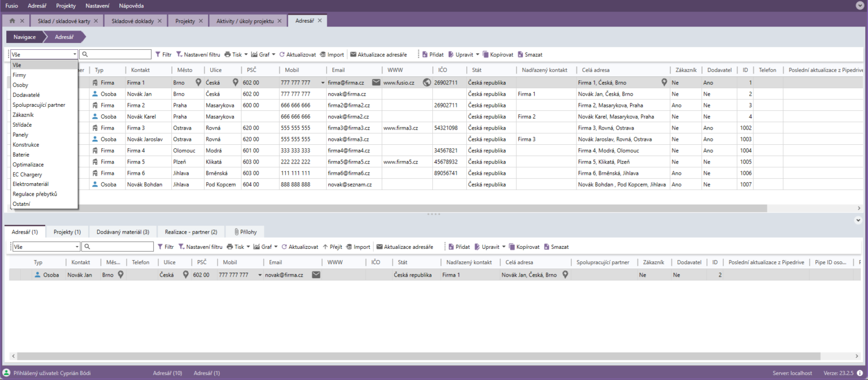Viewport: 868px width, 380px height.
Task: Choose EC Chargery from dropdown list
Action: pos(44,174)
